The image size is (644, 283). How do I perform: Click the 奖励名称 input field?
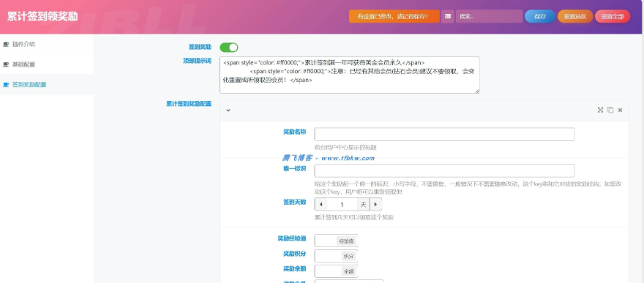click(x=444, y=134)
